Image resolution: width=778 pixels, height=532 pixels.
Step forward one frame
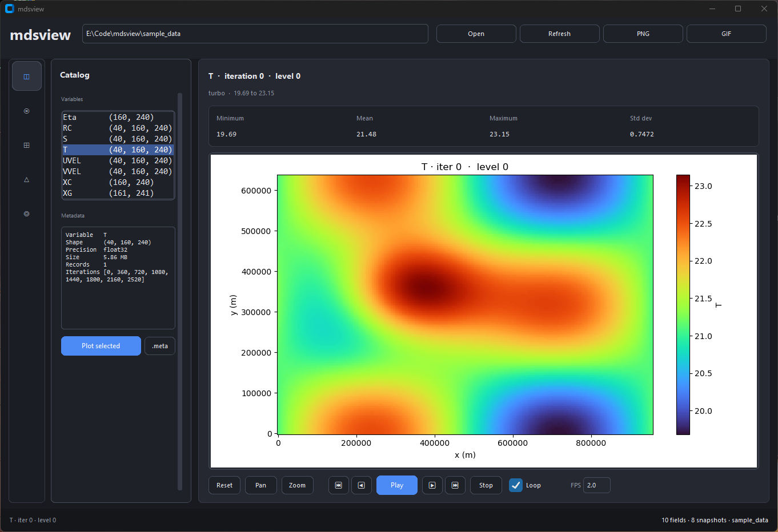coord(432,485)
